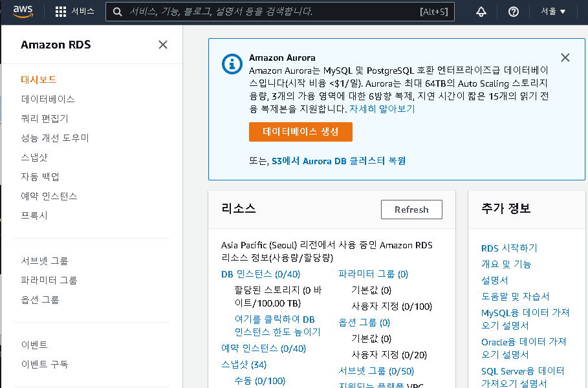Open the services grid menu icon
This screenshot has width=588, height=388.
point(60,12)
